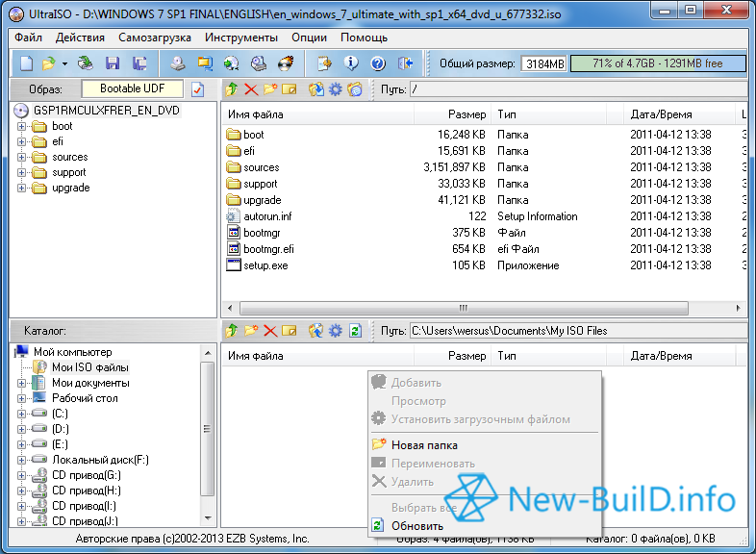Open the dropdown arrow next to Open folder icon
Screen dimensions: 756x554
(64, 63)
